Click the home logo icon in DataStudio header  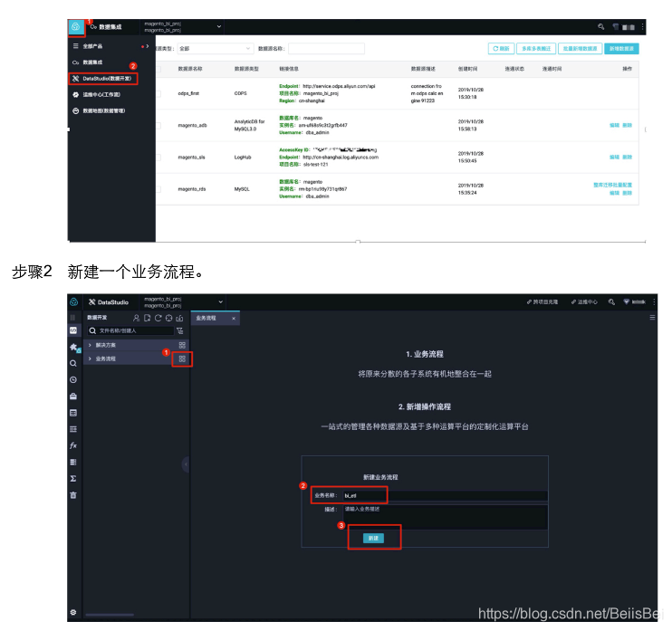click(x=73, y=302)
